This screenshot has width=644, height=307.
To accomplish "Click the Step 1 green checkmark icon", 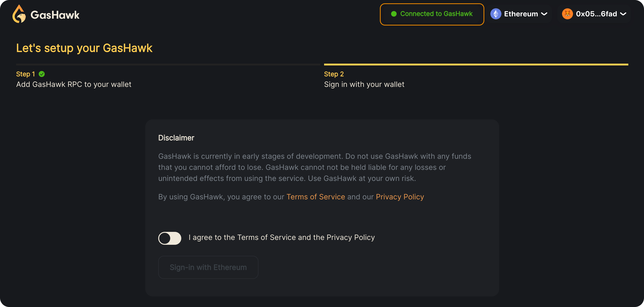I will (42, 74).
